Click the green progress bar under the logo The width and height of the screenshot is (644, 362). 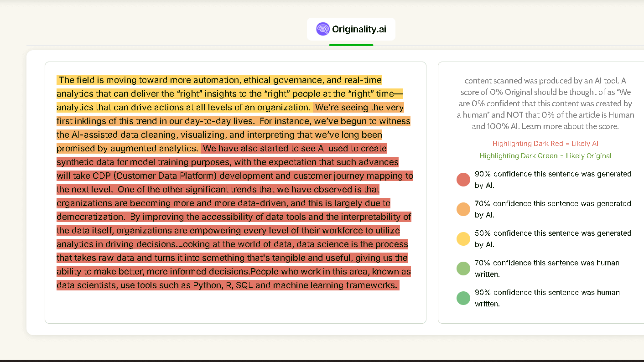tap(351, 45)
